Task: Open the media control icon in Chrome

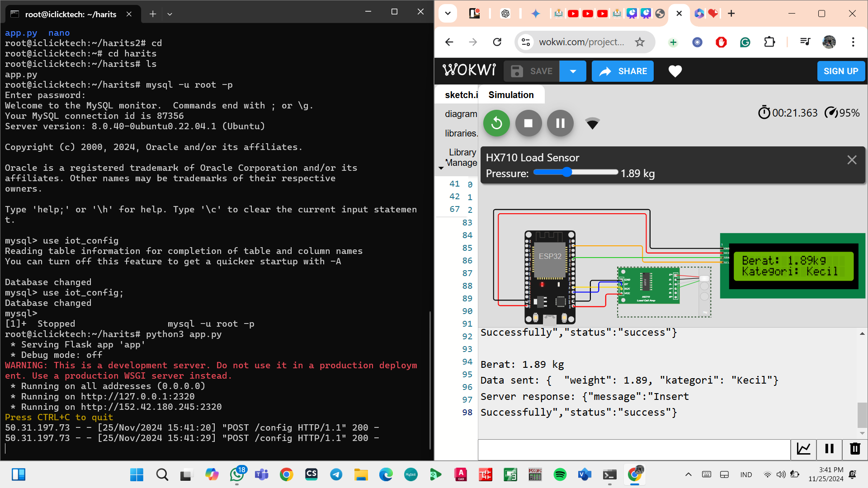Action: [805, 42]
